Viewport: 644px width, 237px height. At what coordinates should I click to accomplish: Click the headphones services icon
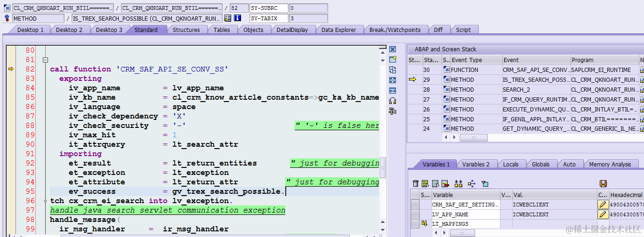393,101
